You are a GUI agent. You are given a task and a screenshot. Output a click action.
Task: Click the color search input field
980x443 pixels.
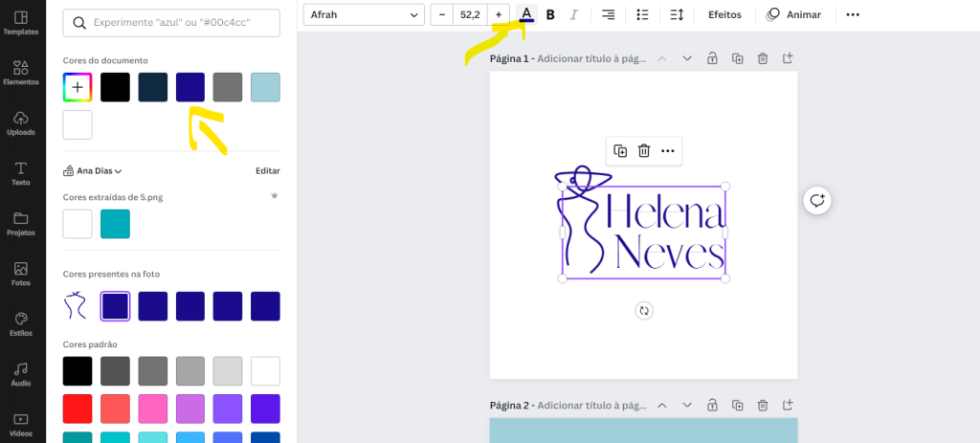(171, 23)
